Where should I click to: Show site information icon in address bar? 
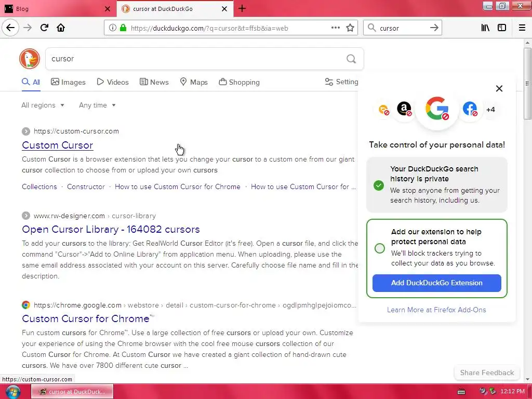(113, 28)
